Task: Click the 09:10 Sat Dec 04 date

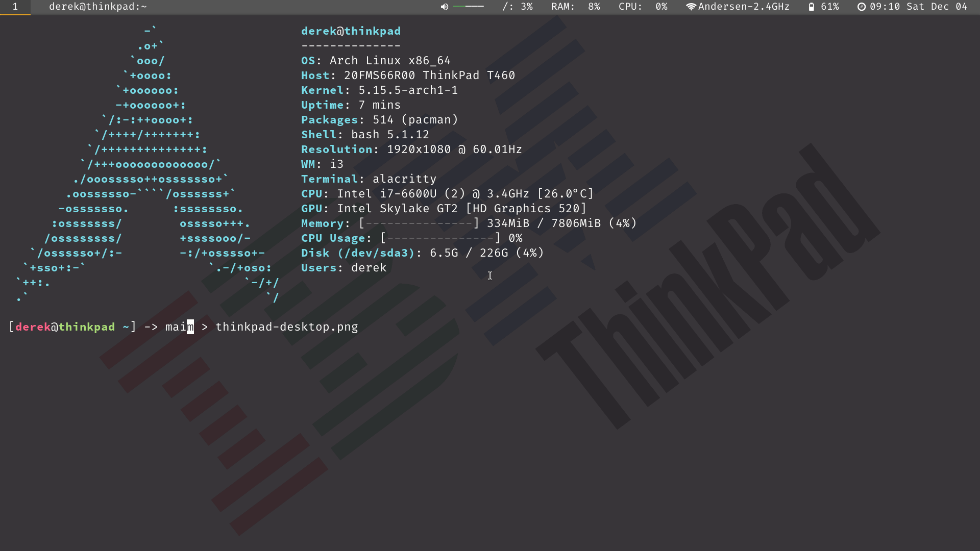Action: coord(919,7)
